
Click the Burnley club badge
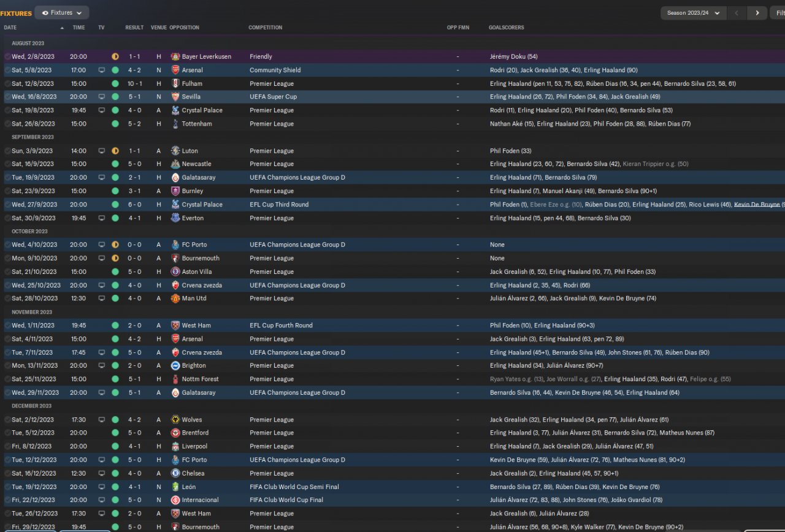tap(175, 191)
